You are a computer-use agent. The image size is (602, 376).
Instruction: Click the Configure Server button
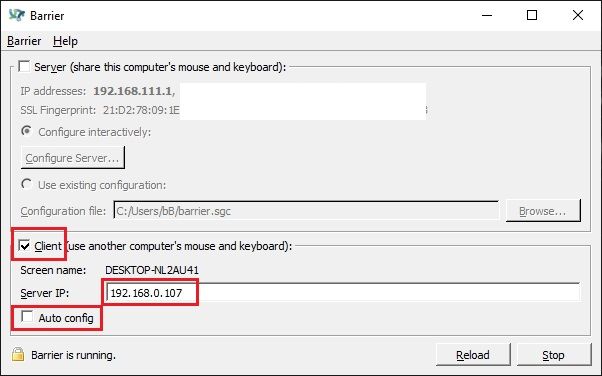pos(73,157)
